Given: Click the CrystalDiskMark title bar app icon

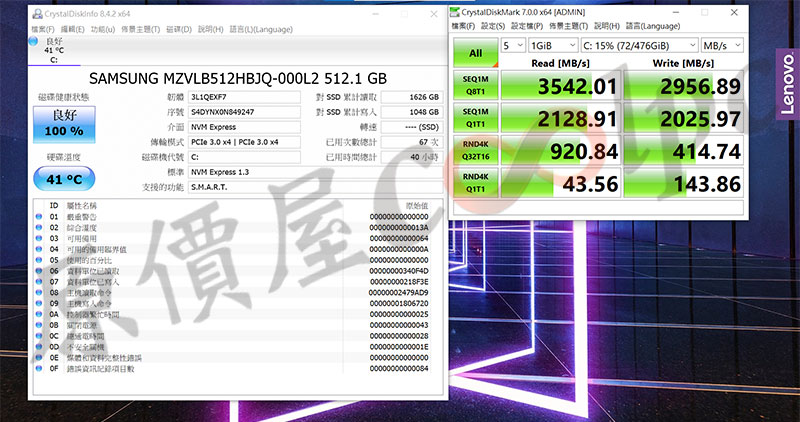Looking at the screenshot, I should 456,12.
